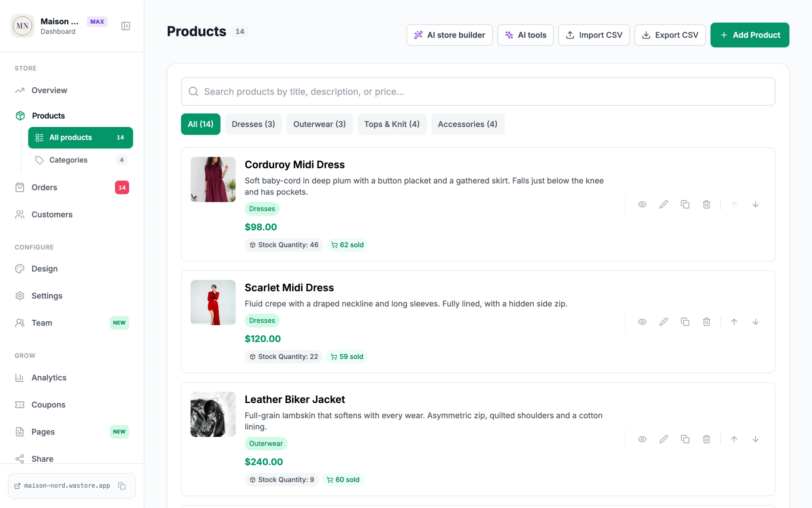Move Leather Biker Jacket up
812x508 pixels.
[734, 439]
